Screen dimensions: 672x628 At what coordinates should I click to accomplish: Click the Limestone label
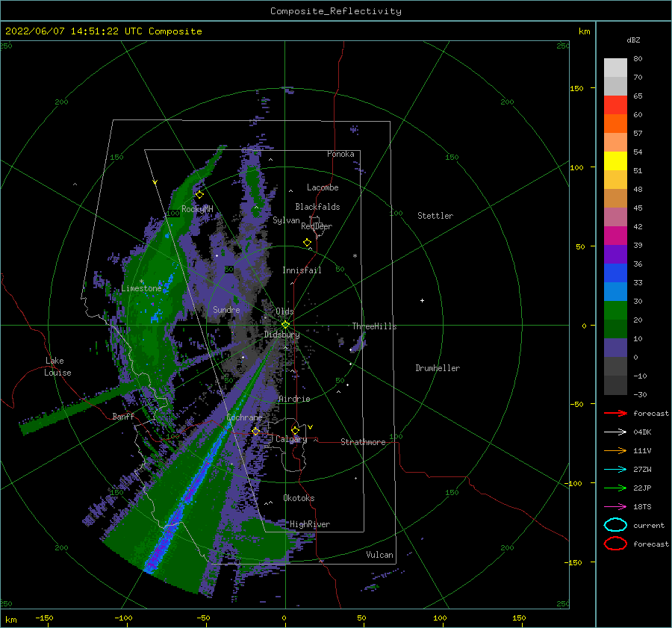[x=141, y=288]
